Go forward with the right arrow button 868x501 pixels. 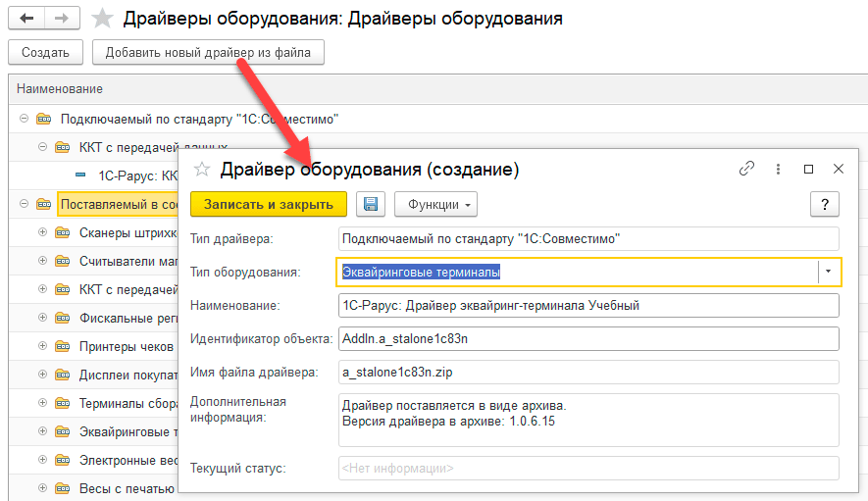[62, 19]
